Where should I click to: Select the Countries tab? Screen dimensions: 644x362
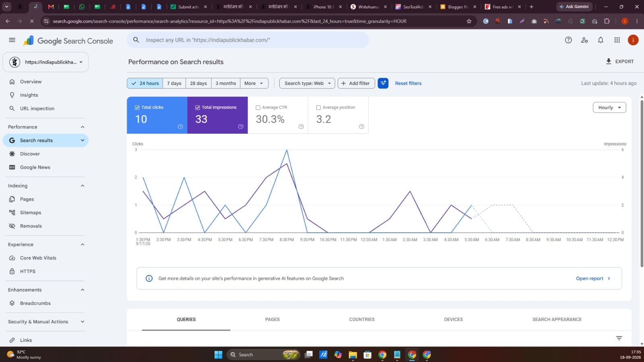pyautogui.click(x=362, y=319)
